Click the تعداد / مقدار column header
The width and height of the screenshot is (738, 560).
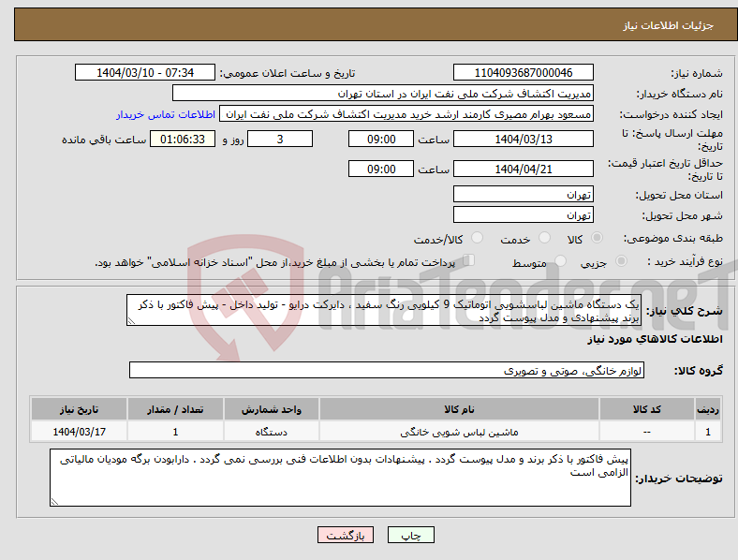pos(175,409)
